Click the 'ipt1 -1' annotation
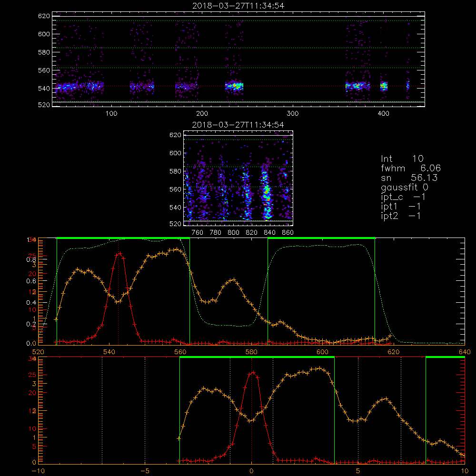 tap(401, 207)
